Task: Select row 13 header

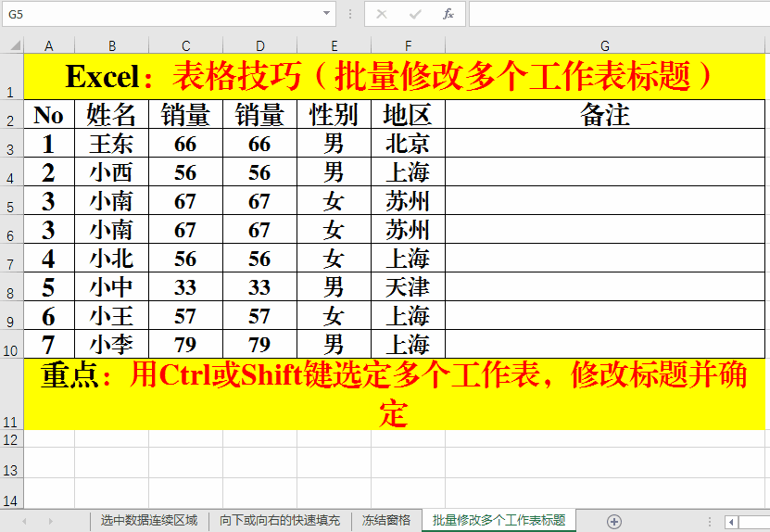Action: (x=11, y=462)
